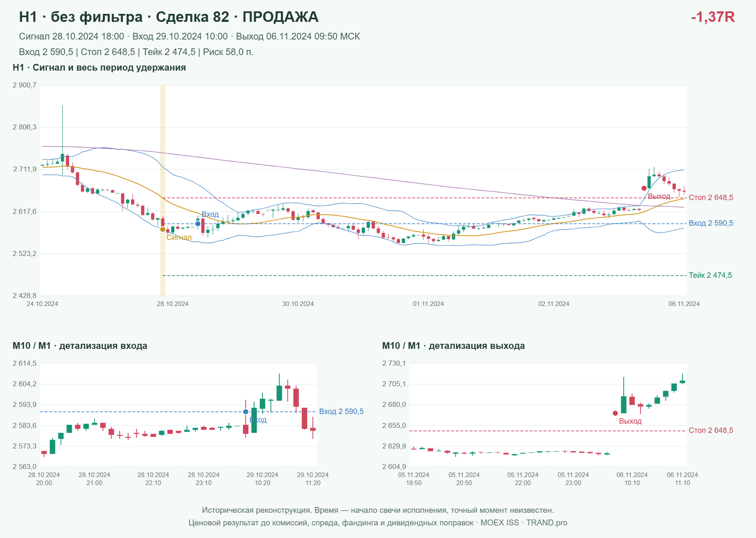This screenshot has height=538, width=756.
Task: Click "Стоп 2 648,5" label beside the exit detail chart
Action: coord(711,430)
